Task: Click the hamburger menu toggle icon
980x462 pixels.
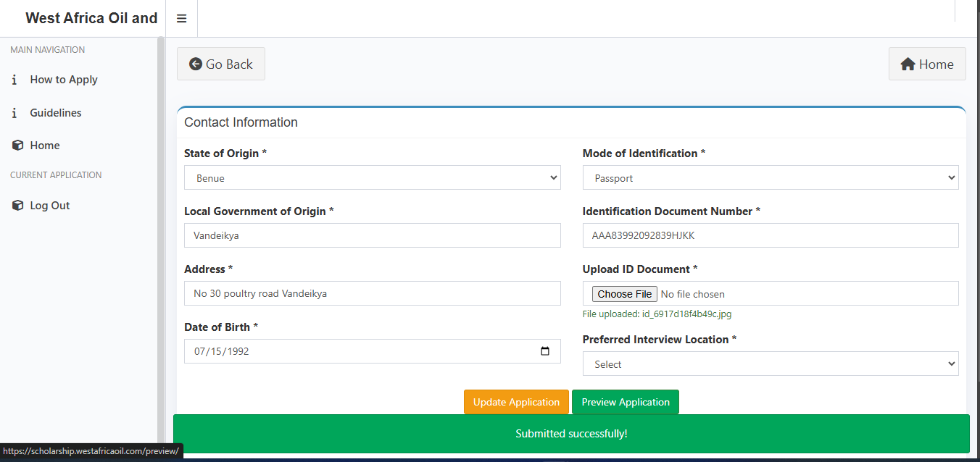Action: (181, 19)
